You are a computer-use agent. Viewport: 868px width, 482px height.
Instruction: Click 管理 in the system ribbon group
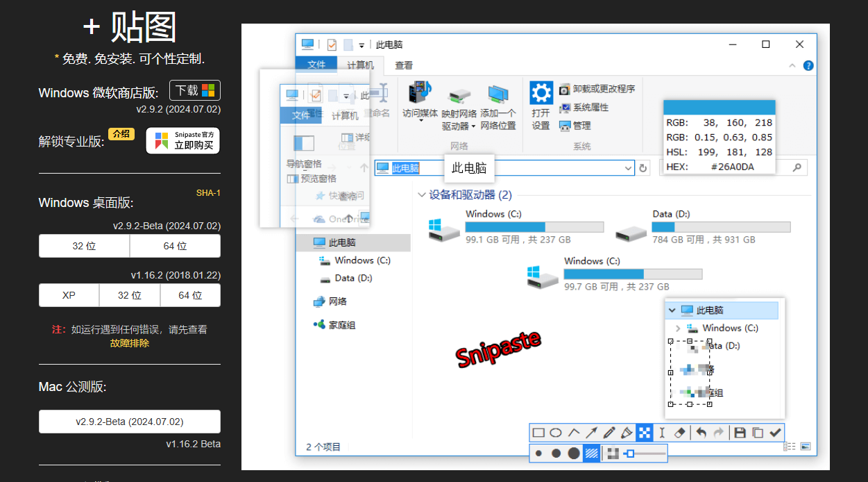[576, 126]
